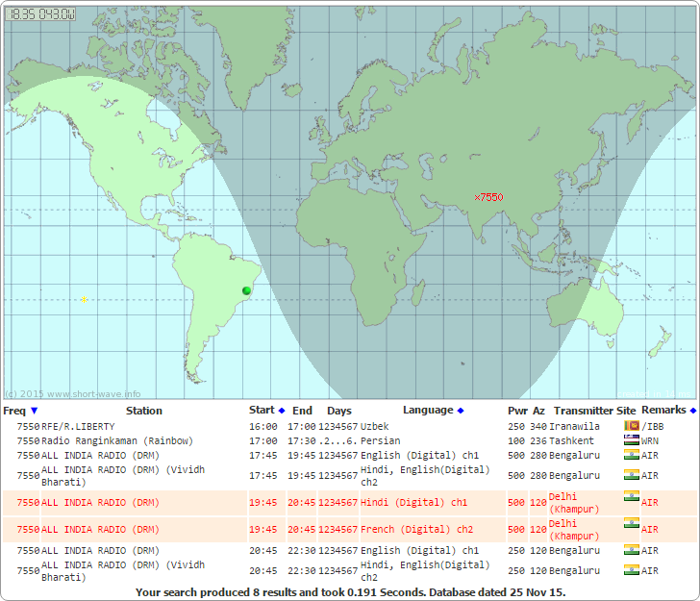Select Radio Ranginkaman (Rainbow) station entry
The image size is (700, 601).
(117, 440)
